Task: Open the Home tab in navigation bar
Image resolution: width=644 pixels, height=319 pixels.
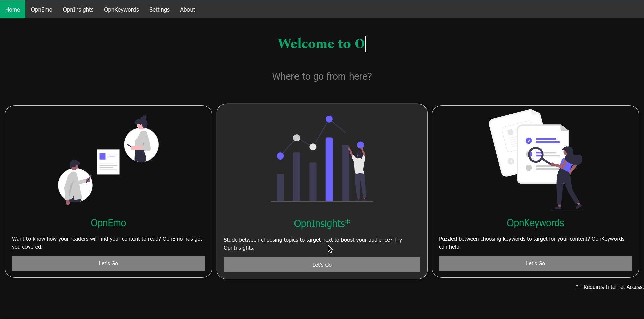Action: (13, 9)
